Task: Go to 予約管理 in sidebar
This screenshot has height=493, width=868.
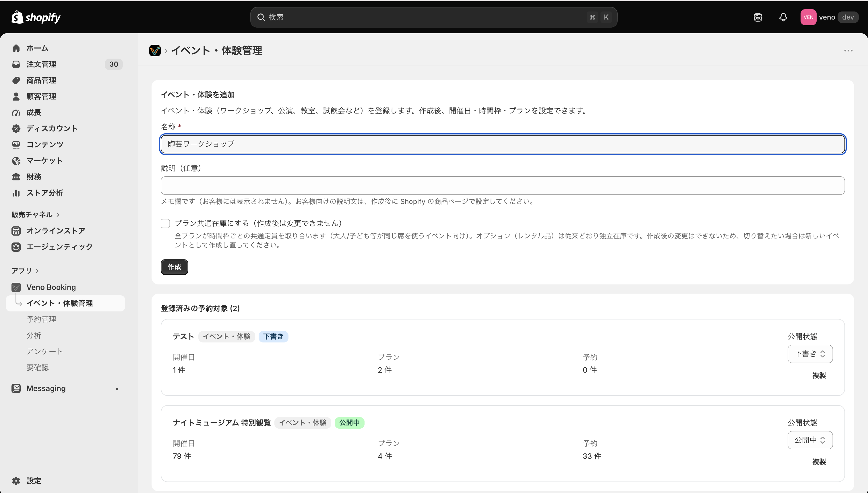Action: pyautogui.click(x=41, y=319)
